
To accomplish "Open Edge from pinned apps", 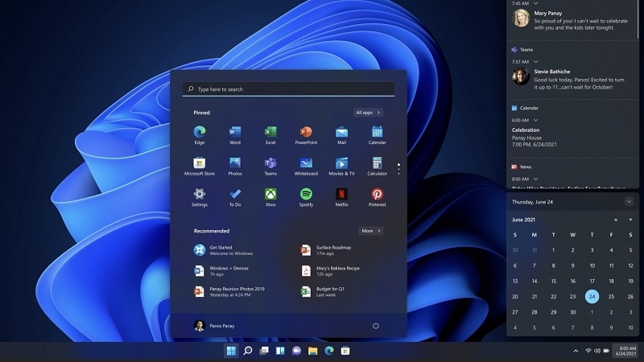I will pos(199,135).
